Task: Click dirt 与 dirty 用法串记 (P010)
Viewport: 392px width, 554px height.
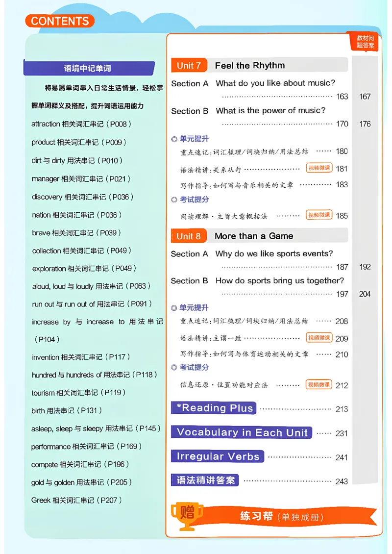Action: tap(77, 160)
